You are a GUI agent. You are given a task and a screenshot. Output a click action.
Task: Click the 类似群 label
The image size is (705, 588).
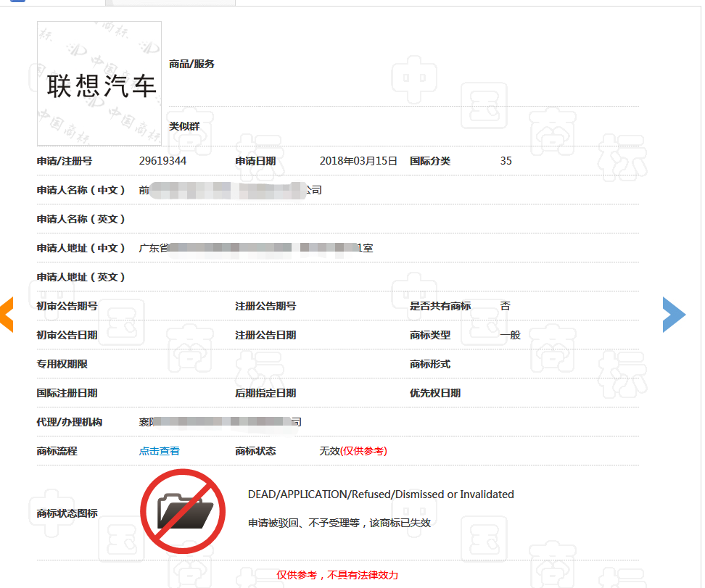(x=184, y=126)
